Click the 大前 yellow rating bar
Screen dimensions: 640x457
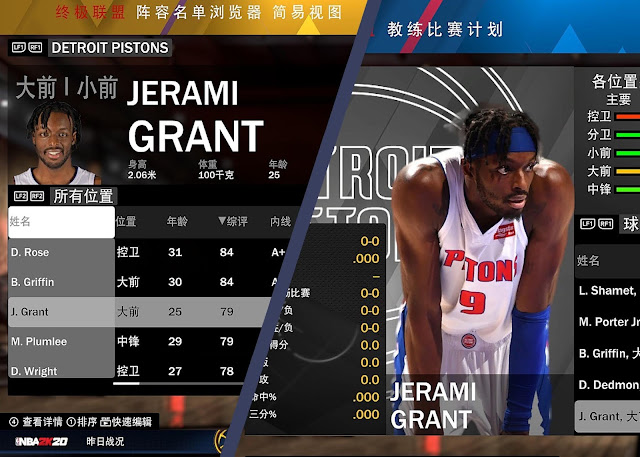click(628, 171)
